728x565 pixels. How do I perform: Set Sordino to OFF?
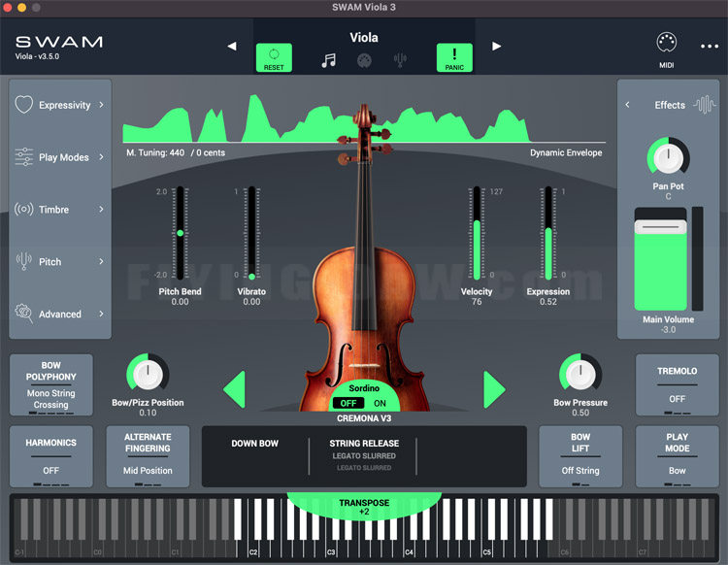pyautogui.click(x=348, y=403)
